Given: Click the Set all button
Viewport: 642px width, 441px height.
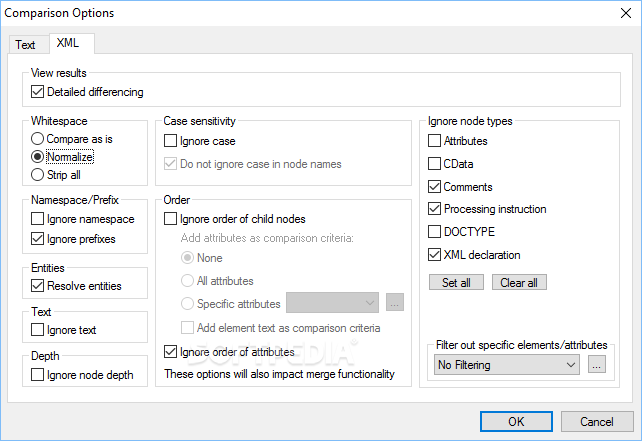Looking at the screenshot, I should tap(456, 283).
